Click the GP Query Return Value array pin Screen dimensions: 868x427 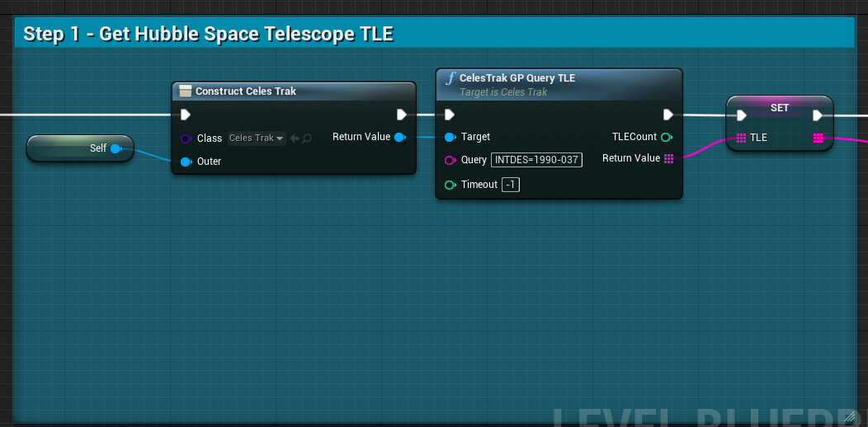point(668,159)
